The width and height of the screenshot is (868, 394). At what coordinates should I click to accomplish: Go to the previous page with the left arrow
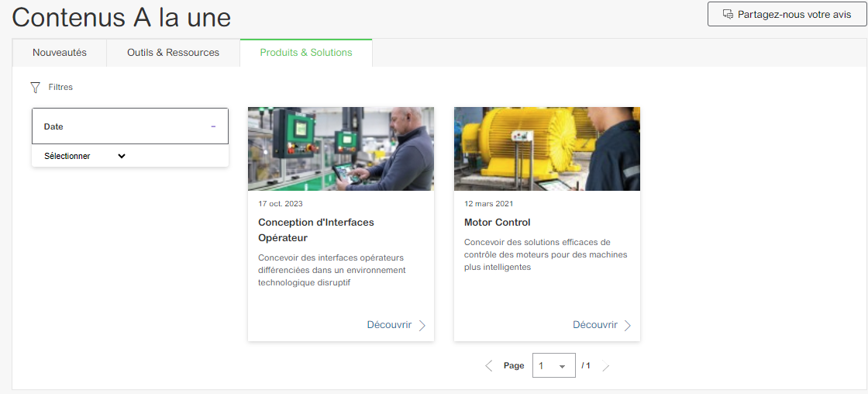point(488,366)
